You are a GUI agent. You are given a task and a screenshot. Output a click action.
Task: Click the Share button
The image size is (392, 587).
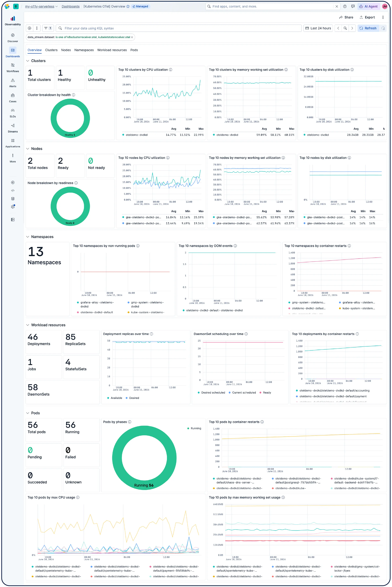pos(346,17)
